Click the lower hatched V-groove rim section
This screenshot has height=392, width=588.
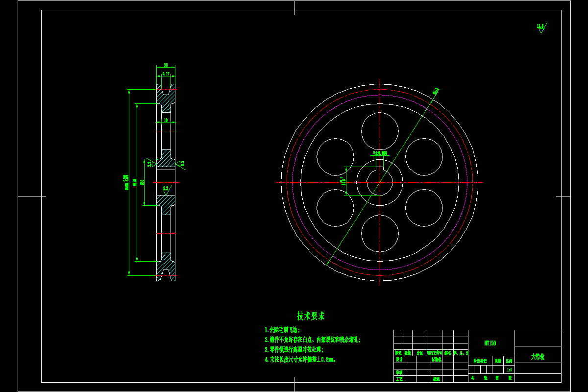pos(166,267)
